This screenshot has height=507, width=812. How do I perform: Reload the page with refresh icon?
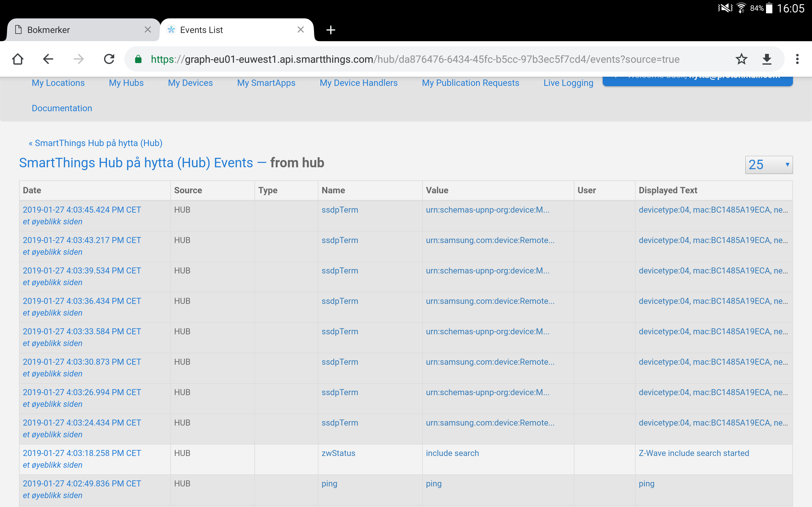coord(109,59)
